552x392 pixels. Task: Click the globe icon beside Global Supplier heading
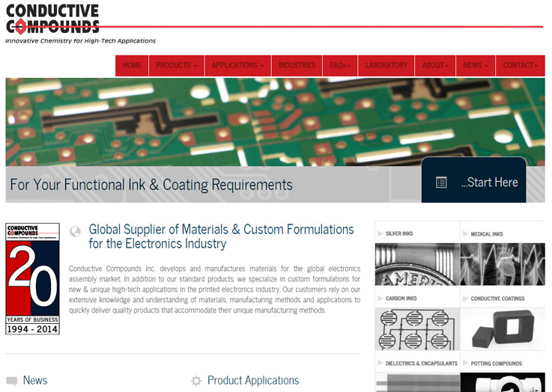(x=75, y=231)
